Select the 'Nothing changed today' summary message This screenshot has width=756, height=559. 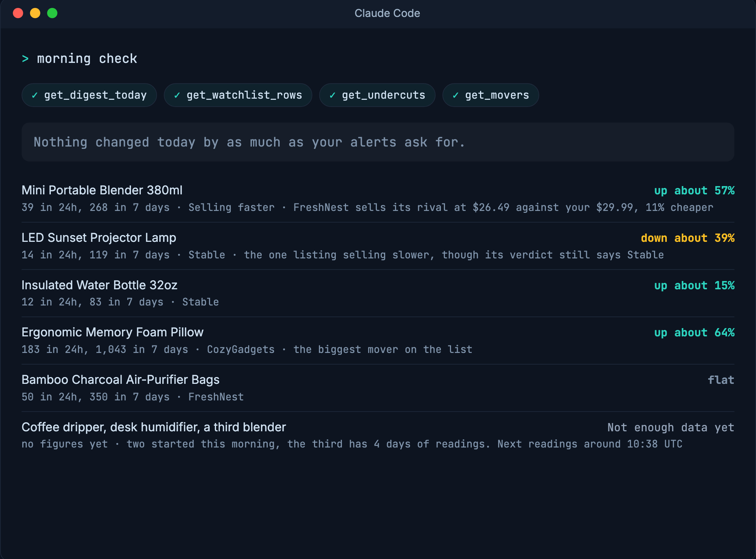[378, 142]
